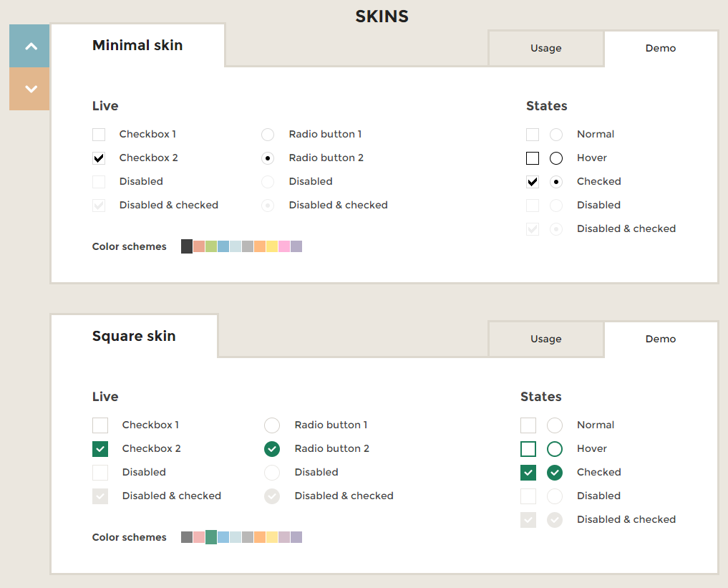
Task: Click the SKINS page heading
Action: (x=382, y=16)
